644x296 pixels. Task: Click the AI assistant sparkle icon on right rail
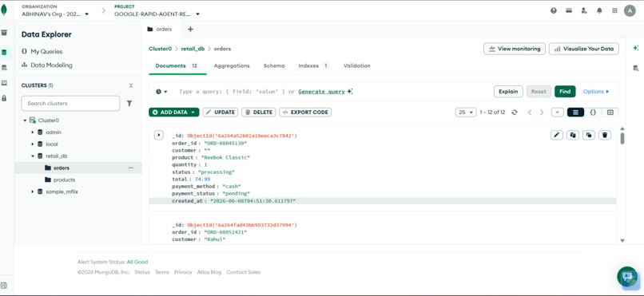click(x=635, y=49)
